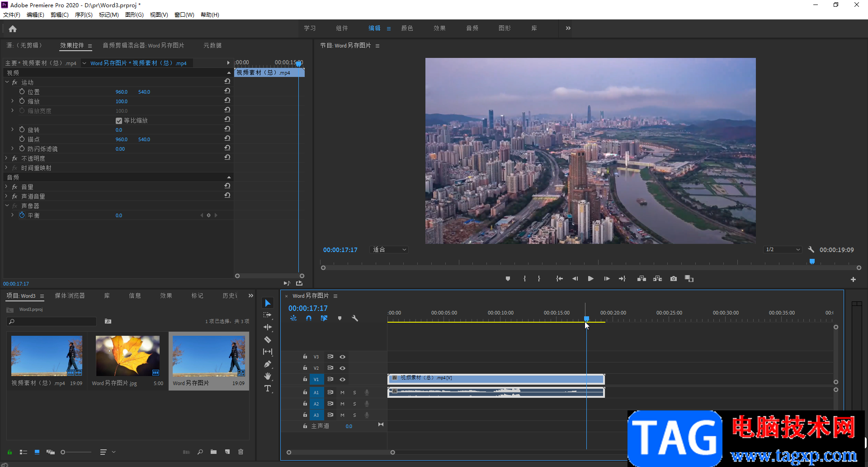Select the Ripple Edit tool
868x467 pixels.
[268, 327]
